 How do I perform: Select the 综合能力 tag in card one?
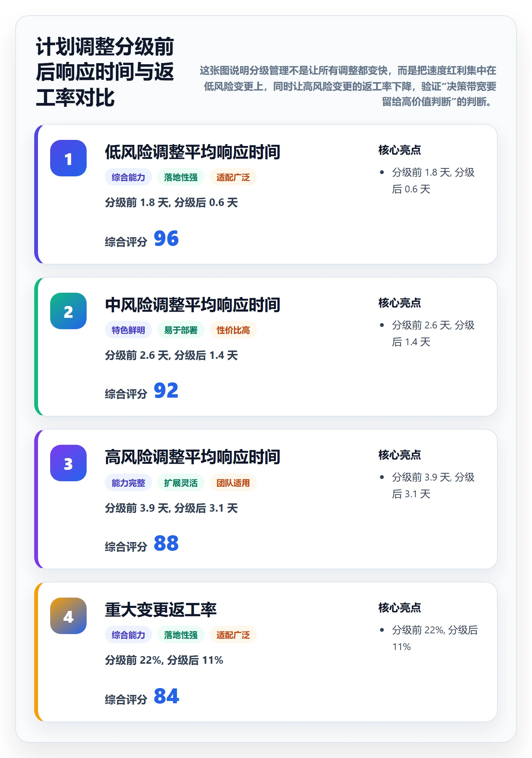[x=128, y=177]
